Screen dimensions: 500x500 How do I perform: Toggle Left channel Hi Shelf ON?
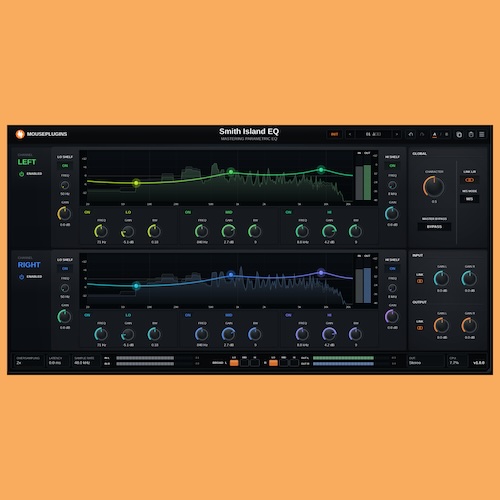[x=392, y=166]
